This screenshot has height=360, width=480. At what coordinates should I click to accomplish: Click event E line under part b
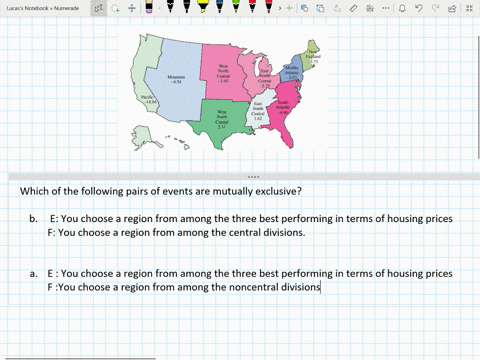tap(251, 219)
